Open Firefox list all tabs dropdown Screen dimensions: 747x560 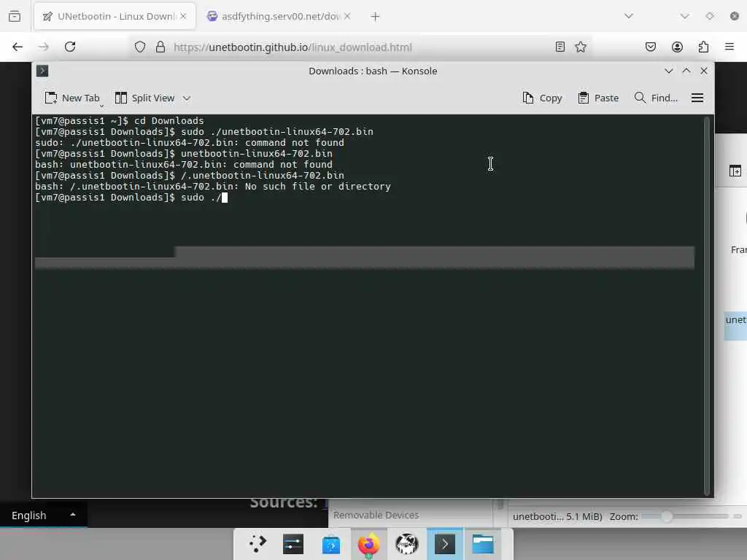628,16
